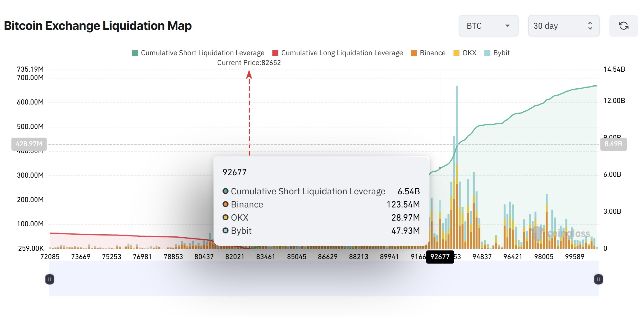
Task: Refresh the liquidation map data
Action: (x=623, y=26)
